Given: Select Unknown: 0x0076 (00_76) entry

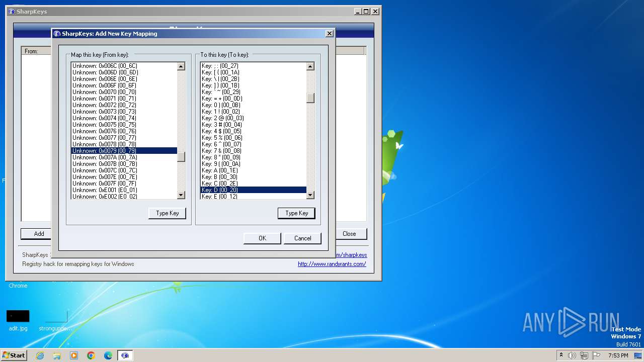Looking at the screenshot, I should point(124,131).
